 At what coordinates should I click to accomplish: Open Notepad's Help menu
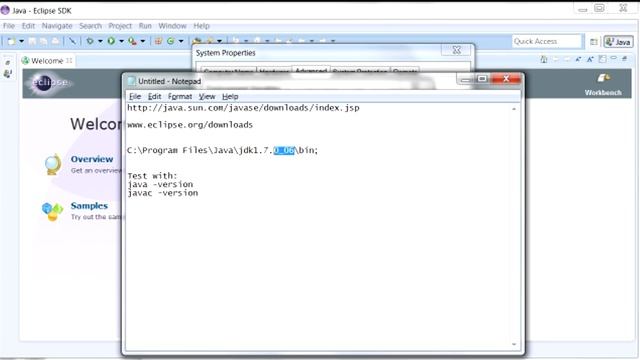tap(230, 96)
